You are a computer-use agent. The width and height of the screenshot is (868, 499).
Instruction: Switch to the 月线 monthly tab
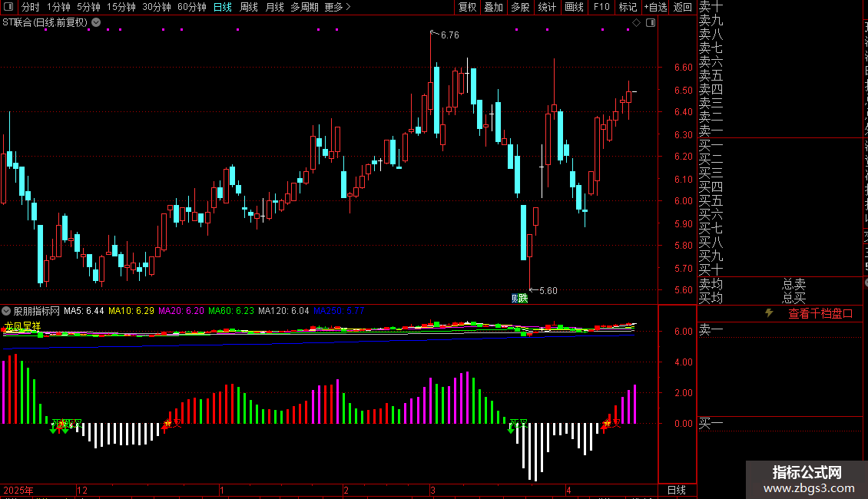[274, 7]
